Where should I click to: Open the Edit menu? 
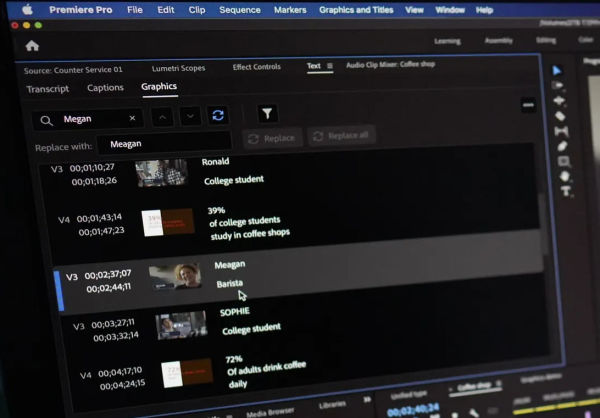click(x=166, y=10)
